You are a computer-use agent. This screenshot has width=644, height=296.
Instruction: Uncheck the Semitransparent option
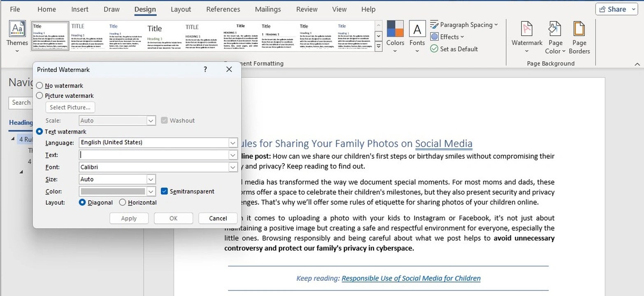(165, 191)
